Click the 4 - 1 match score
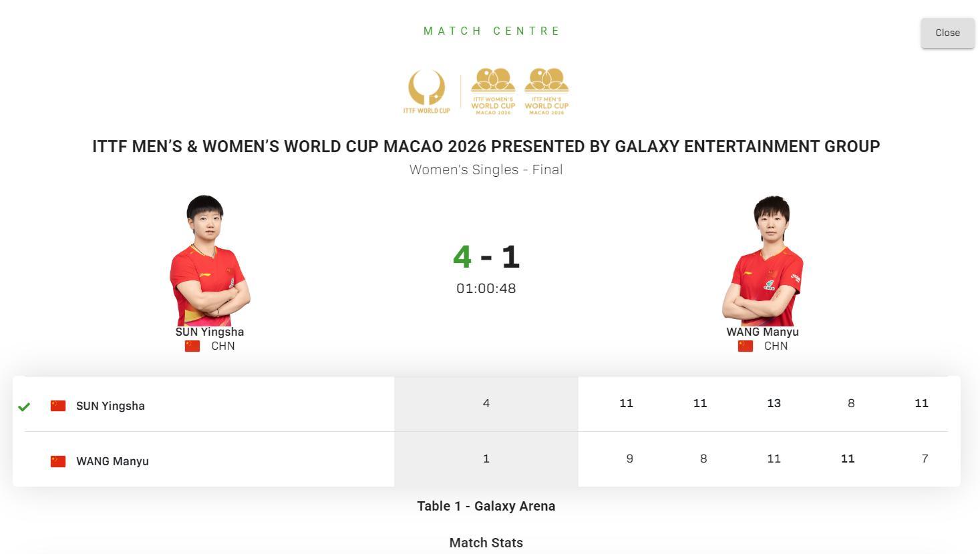This screenshot has height=554, width=980. (486, 257)
